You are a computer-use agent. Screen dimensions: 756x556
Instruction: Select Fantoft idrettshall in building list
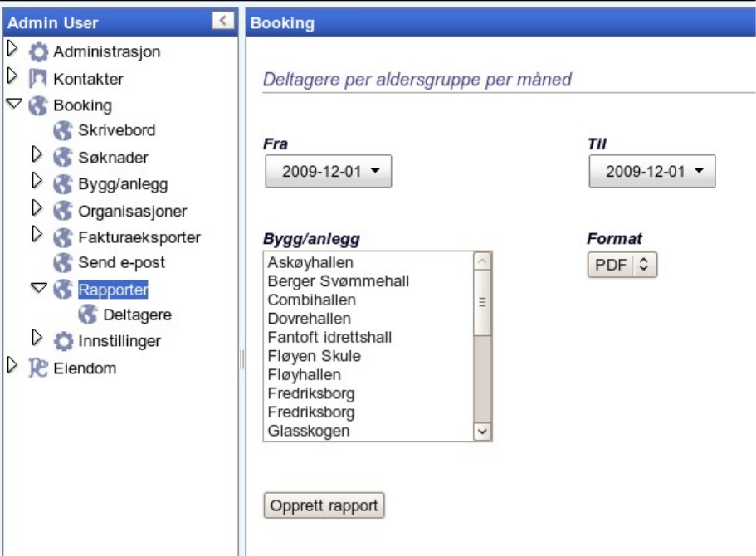point(329,338)
